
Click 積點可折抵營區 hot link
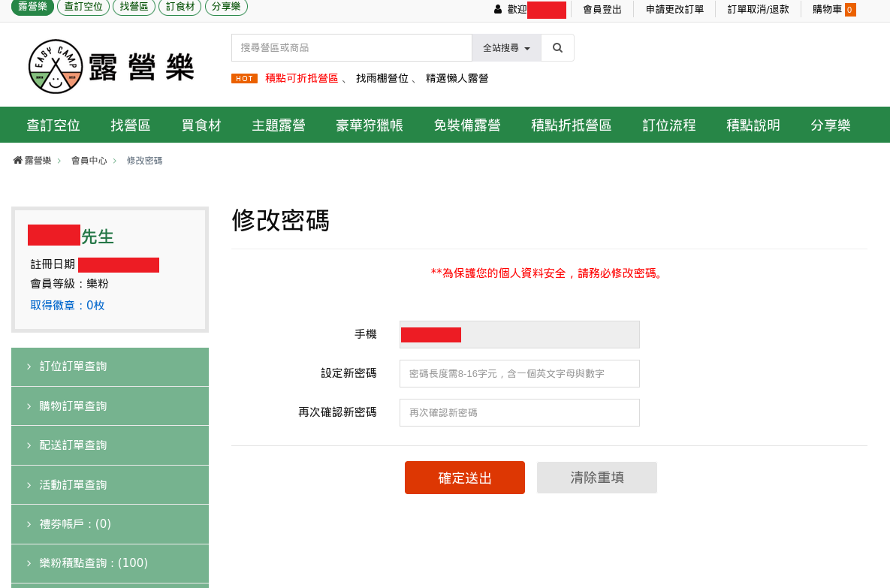pos(301,78)
